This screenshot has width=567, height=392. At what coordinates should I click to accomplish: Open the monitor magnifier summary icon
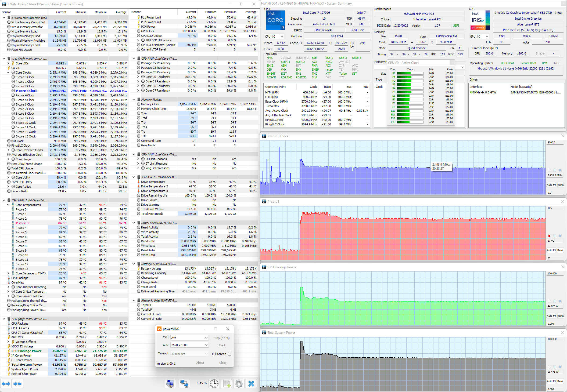170,384
